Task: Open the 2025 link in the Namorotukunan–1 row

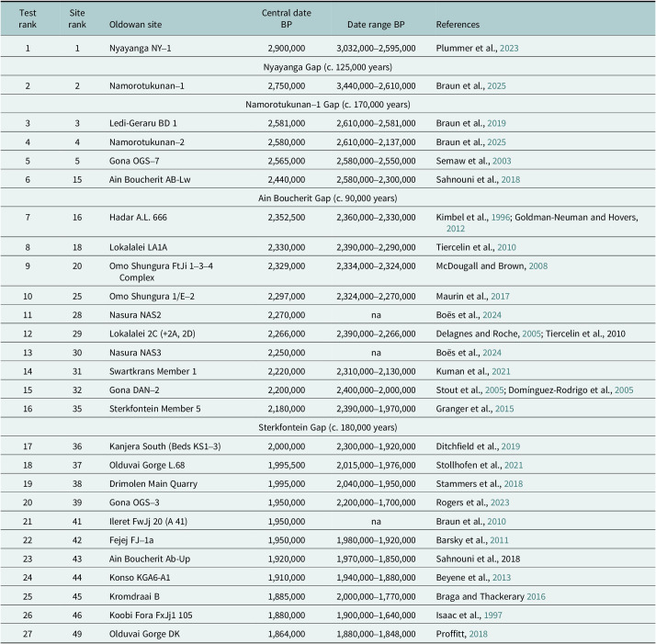Action: point(497,85)
